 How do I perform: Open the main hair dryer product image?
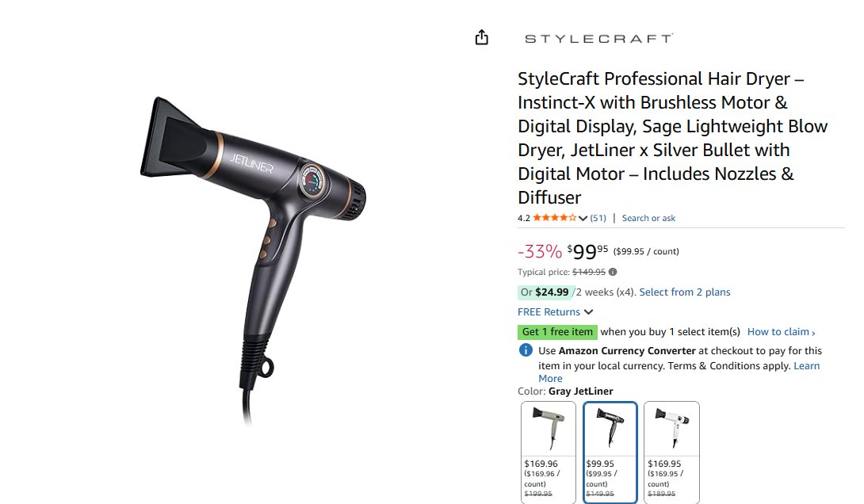[x=253, y=259]
